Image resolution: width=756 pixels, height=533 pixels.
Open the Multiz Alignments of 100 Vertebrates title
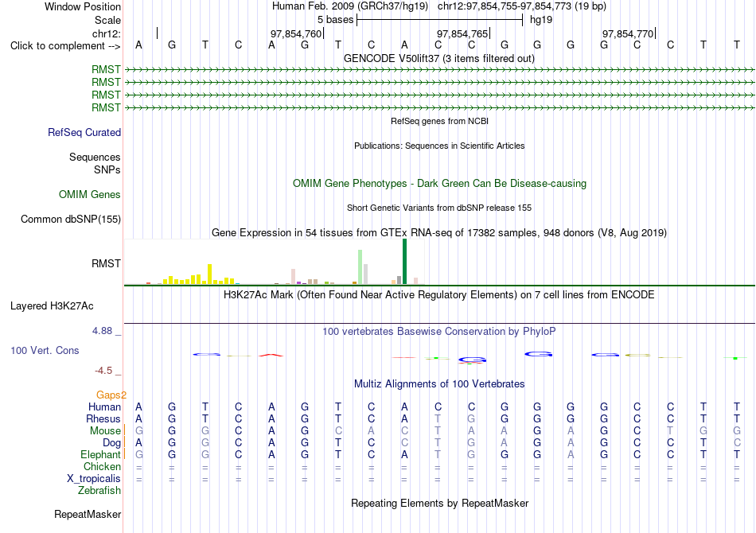[x=439, y=384]
